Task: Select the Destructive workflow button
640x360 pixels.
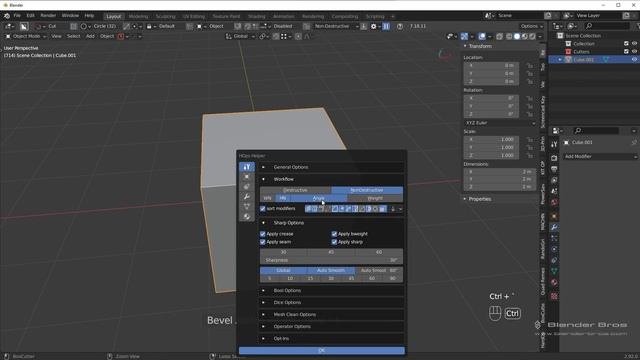Action: [x=296, y=190]
